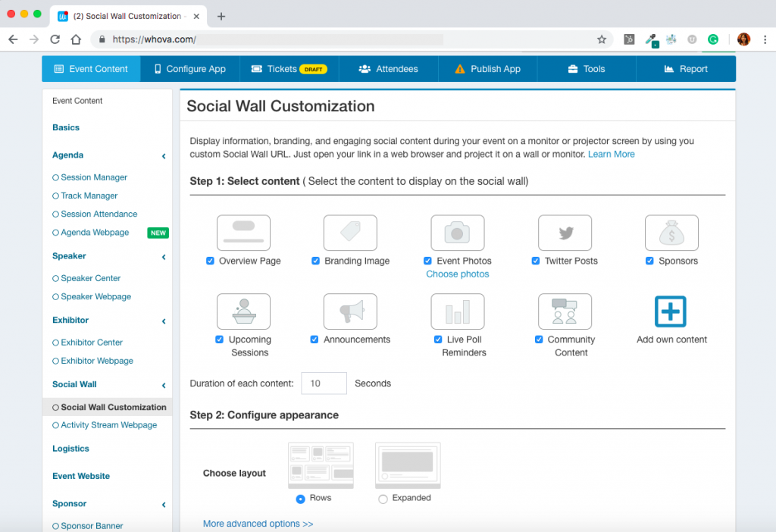Viewport: 776px width, 532px height.
Task: Click the Add own content plus icon
Action: [671, 311]
